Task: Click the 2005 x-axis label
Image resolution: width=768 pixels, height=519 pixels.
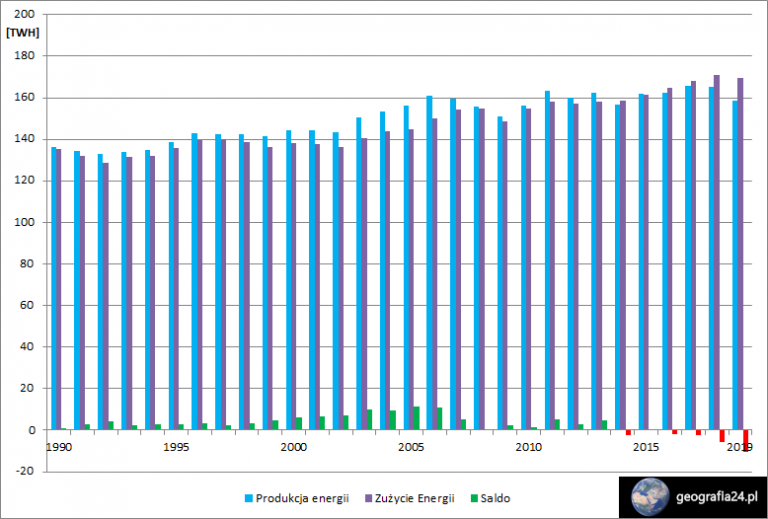Action: 411,447
